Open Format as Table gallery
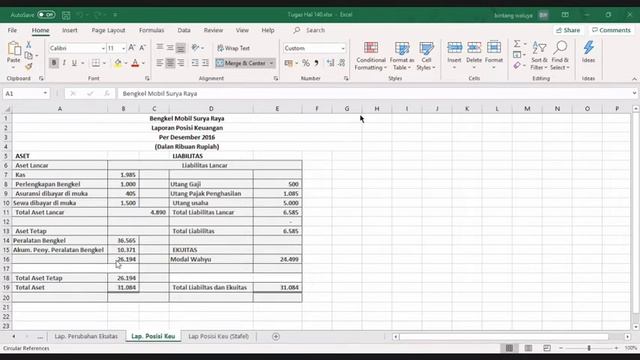Screen dimensions: 640x360 coord(402,56)
